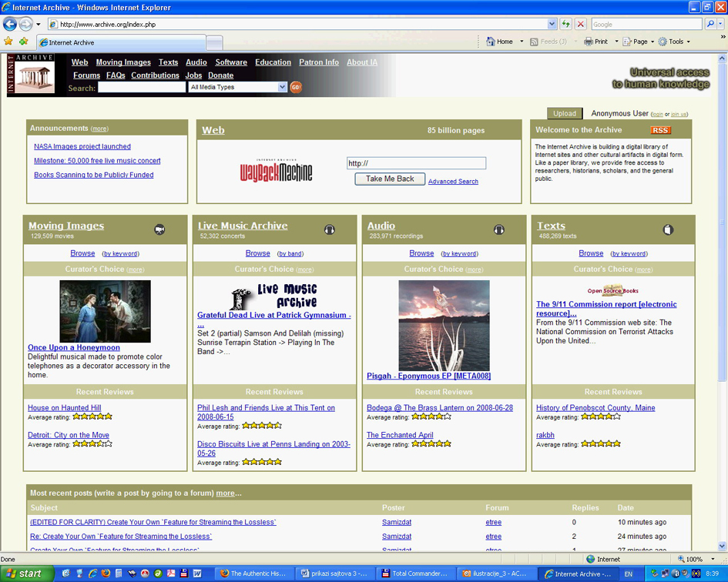
Task: Click the Moving Images film icon
Action: pos(159,229)
